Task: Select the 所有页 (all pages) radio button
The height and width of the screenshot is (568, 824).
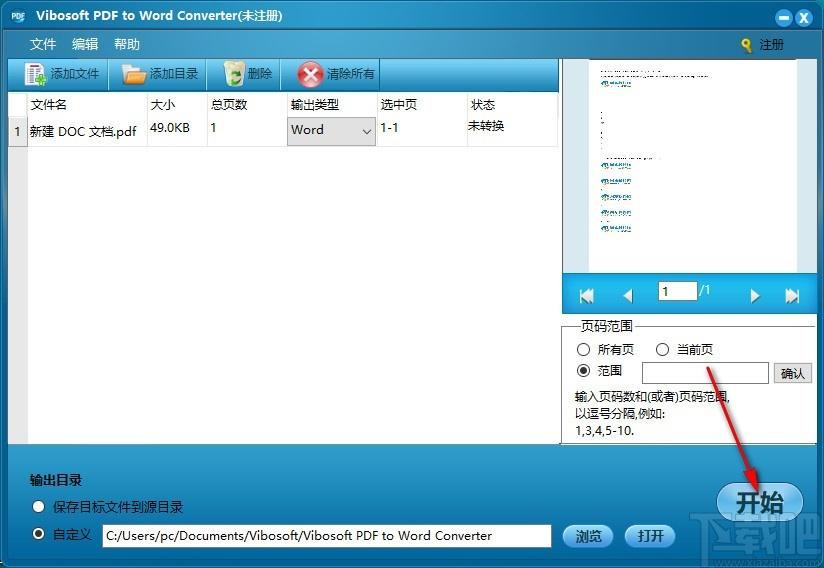Action: 583,349
